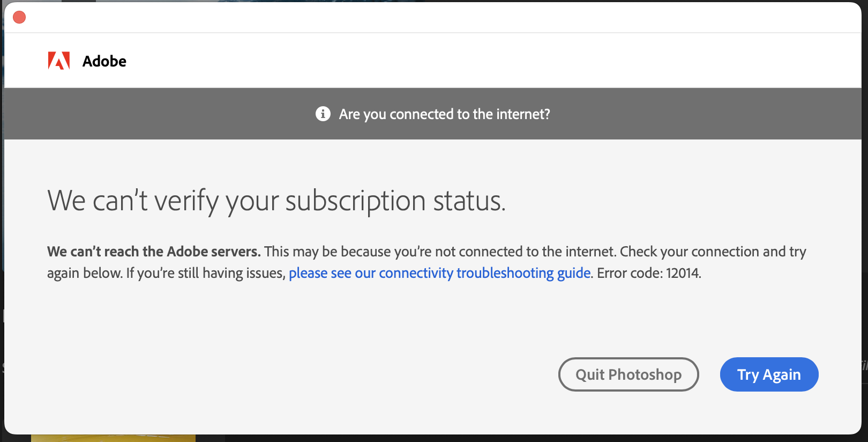The width and height of the screenshot is (868, 442).
Task: Click the empty space left of Quit Photoshop
Action: point(300,374)
